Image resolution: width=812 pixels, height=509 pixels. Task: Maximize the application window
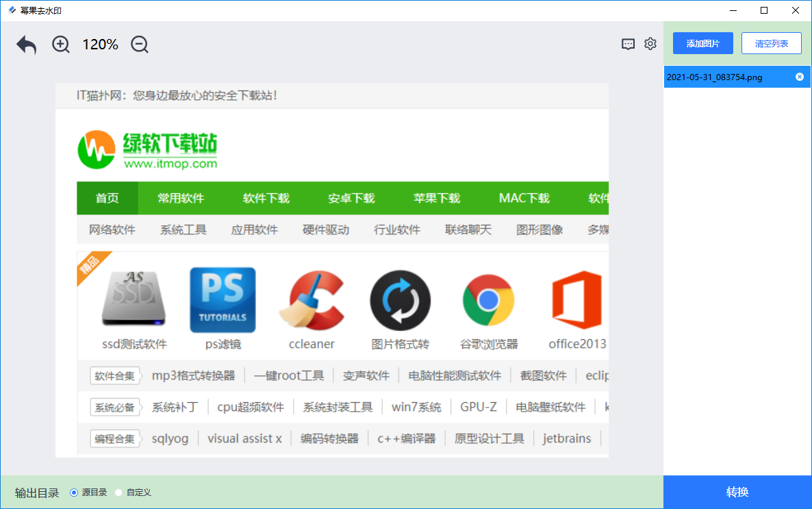point(764,10)
